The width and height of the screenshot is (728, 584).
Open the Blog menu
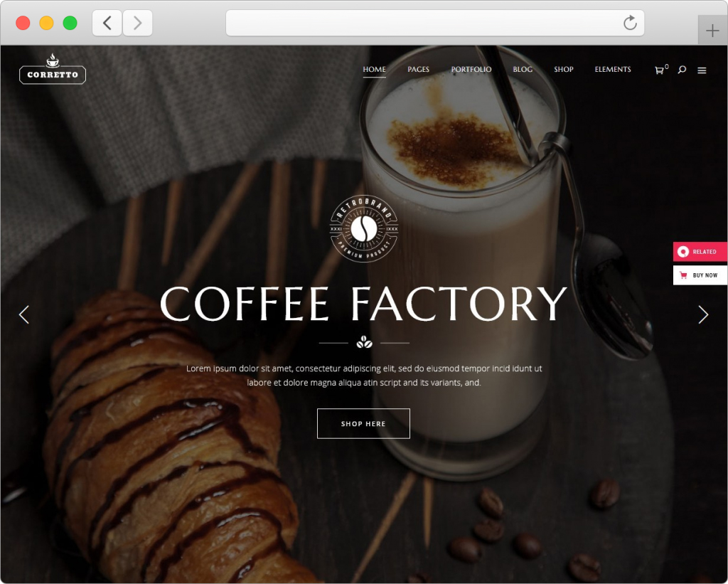(x=523, y=69)
